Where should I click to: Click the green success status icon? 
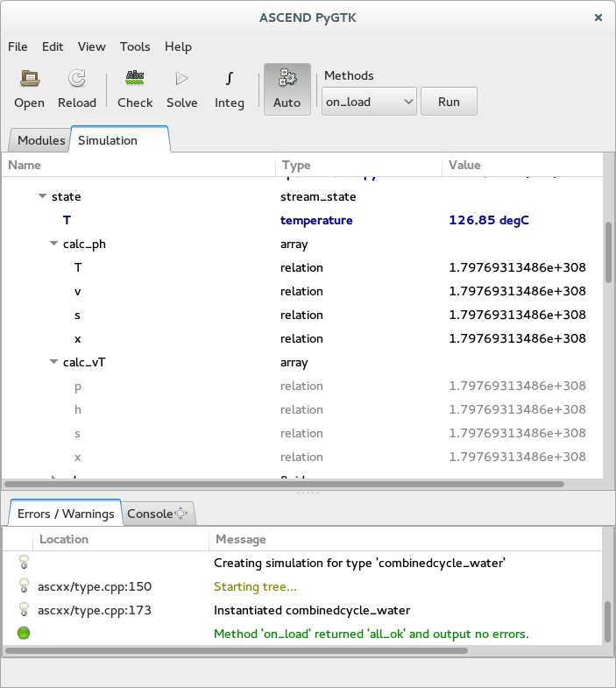coord(24,633)
